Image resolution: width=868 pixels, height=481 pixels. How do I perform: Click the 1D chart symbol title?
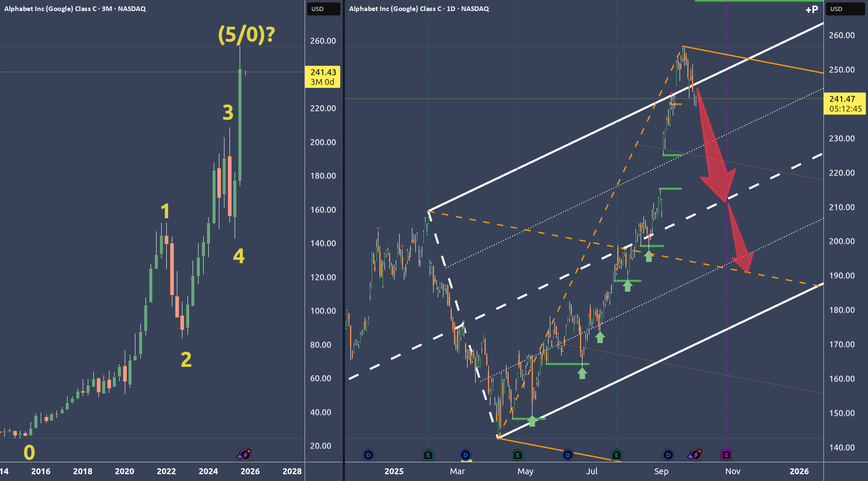click(419, 9)
